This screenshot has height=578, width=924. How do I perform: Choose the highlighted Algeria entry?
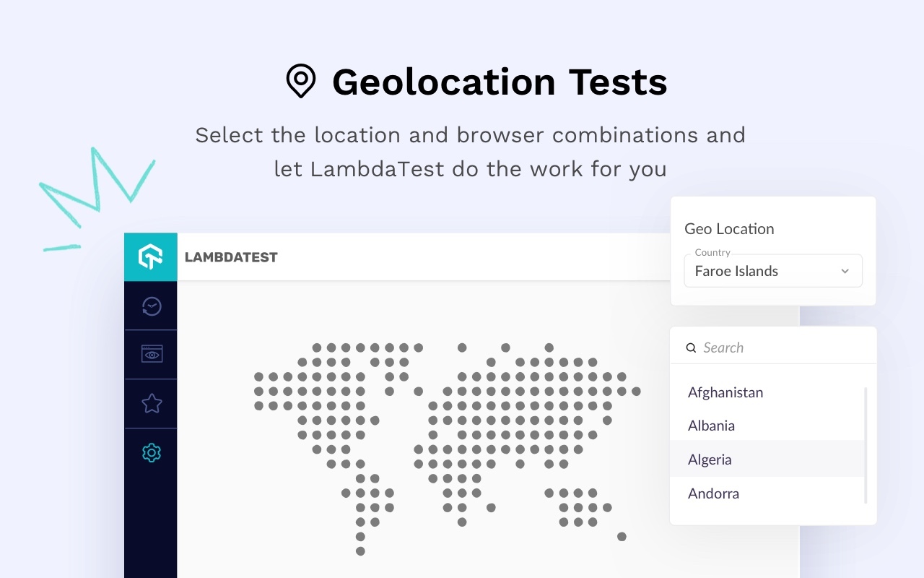(710, 460)
